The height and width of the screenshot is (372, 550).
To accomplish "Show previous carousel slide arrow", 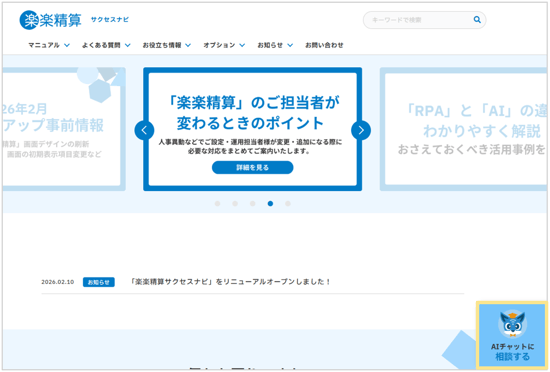I will pos(144,130).
